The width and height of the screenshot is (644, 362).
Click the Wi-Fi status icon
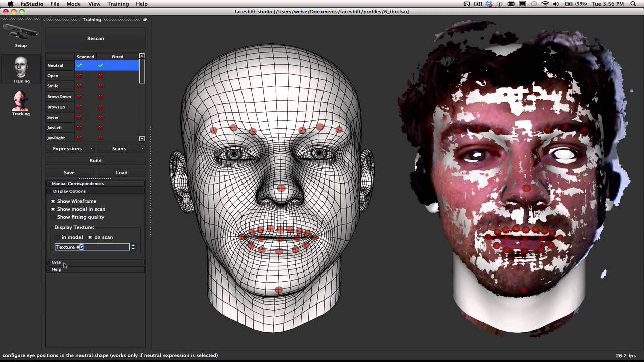(x=545, y=4)
